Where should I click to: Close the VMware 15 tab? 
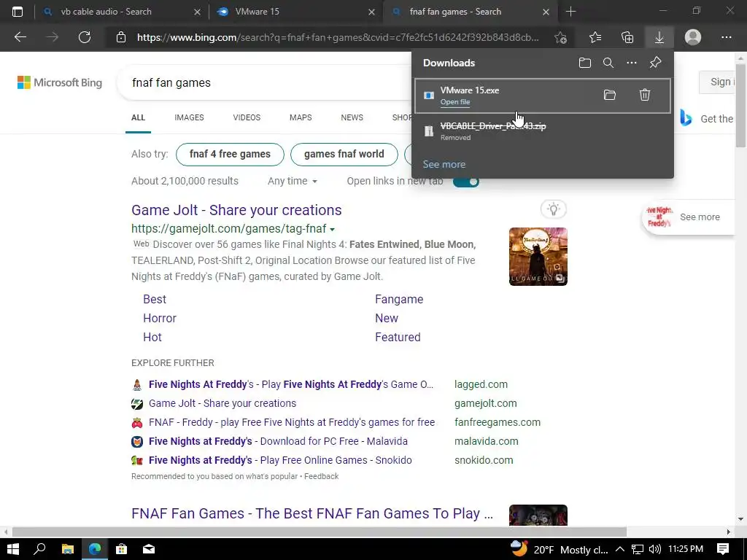371,12
